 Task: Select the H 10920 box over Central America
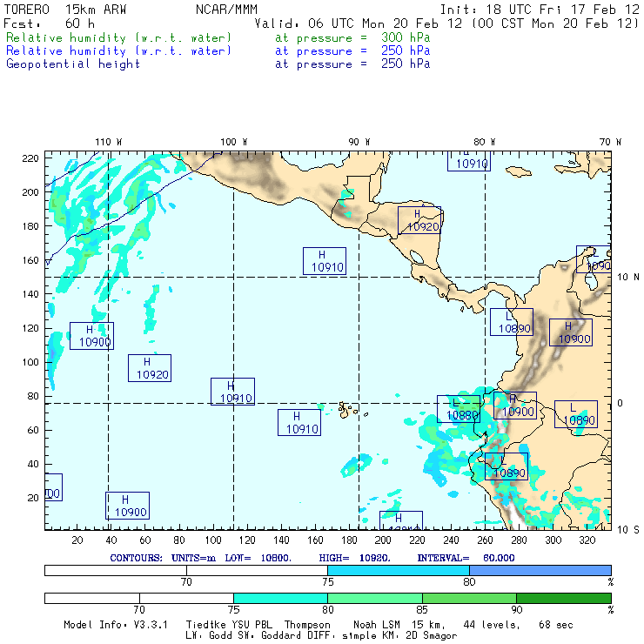[419, 220]
